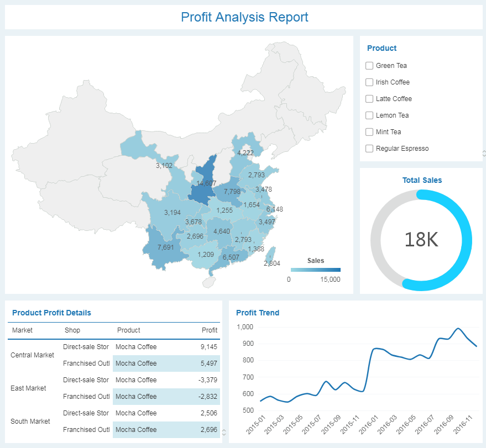486x448 pixels.
Task: Select the Lemon Tea checkbox
Action: pyautogui.click(x=369, y=115)
